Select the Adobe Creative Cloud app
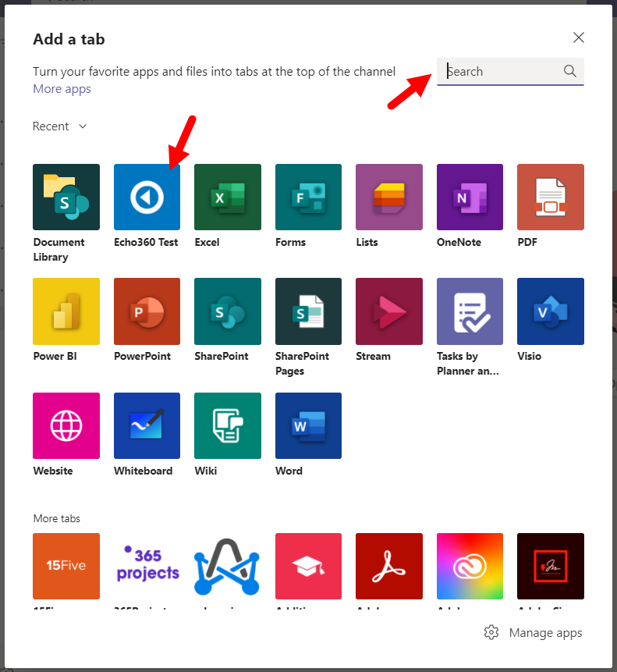 click(x=470, y=566)
